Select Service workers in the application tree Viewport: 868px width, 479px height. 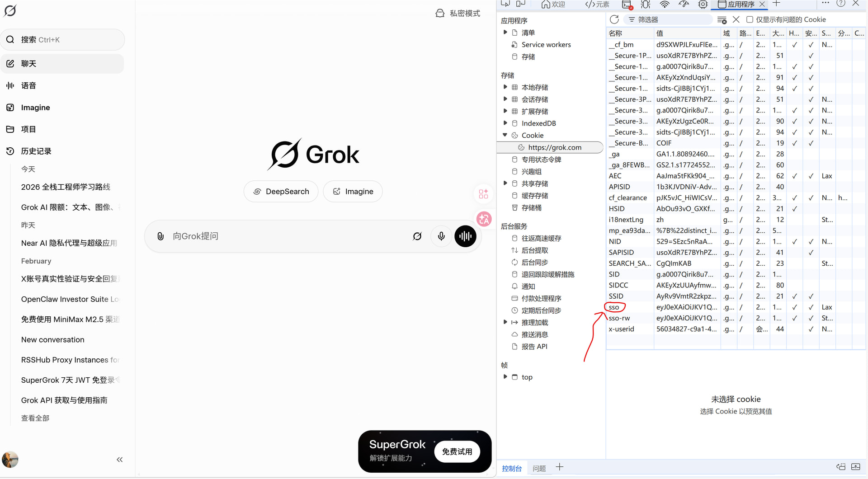(x=546, y=45)
